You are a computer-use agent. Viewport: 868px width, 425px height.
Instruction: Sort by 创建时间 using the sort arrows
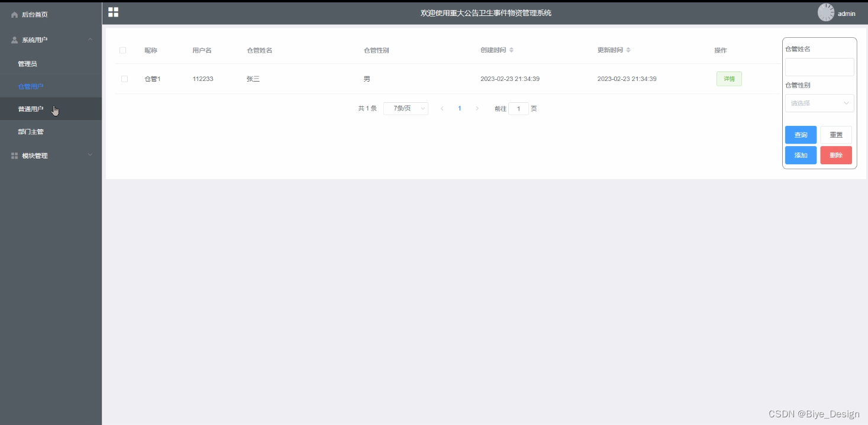pos(511,50)
